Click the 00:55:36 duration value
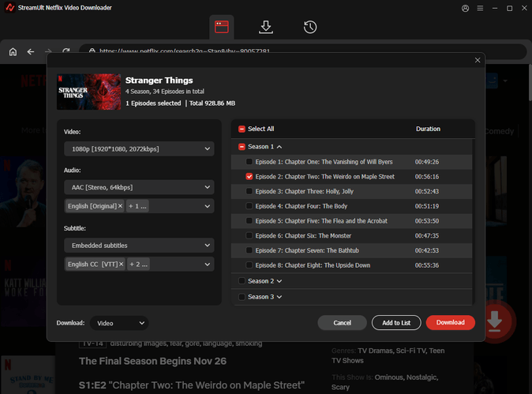 (x=427, y=265)
